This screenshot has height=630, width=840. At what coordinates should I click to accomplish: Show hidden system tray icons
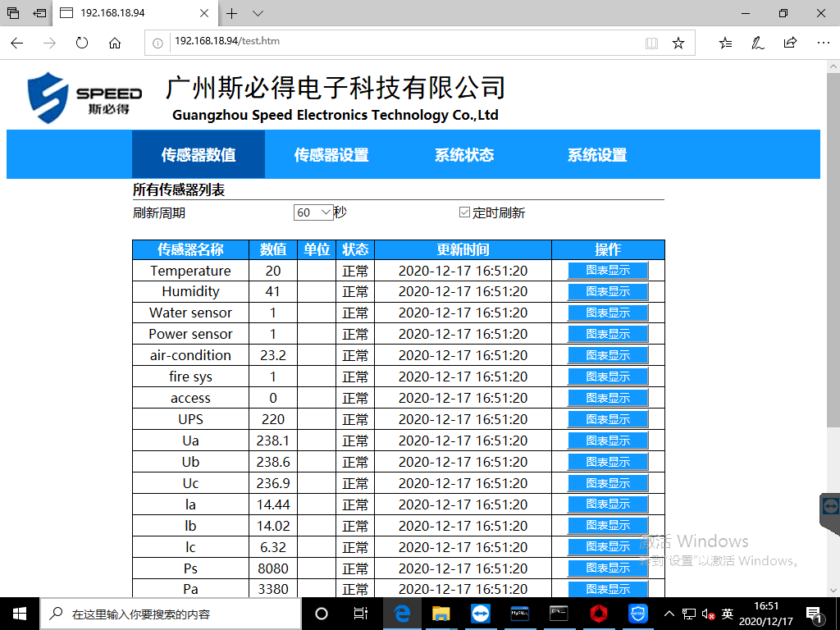coord(669,614)
